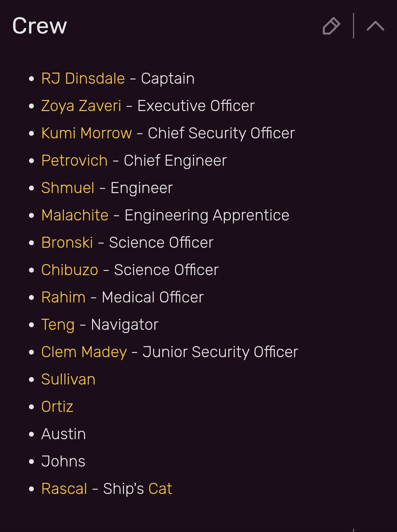
Task: Open the RJ Dinsdale link
Action: [83, 78]
